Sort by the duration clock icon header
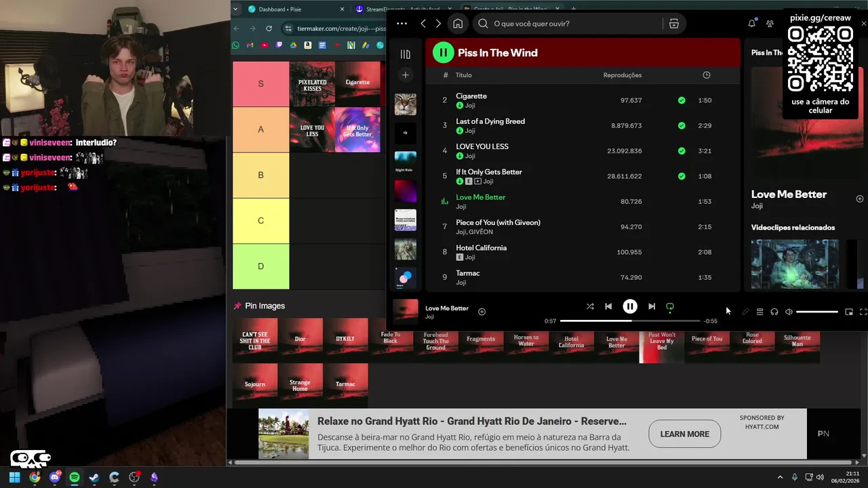Image resolution: width=868 pixels, height=488 pixels. tap(706, 75)
